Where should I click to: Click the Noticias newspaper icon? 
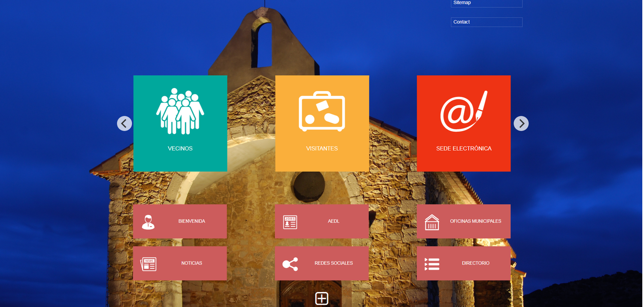point(149,264)
